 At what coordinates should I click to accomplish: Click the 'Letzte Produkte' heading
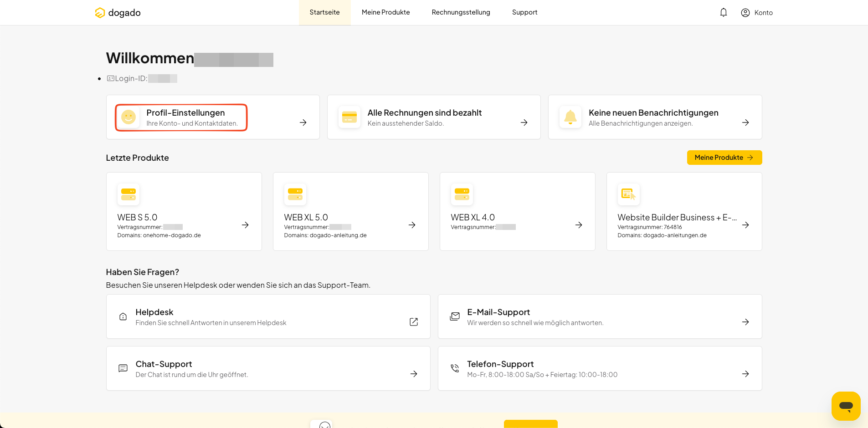[x=137, y=158]
